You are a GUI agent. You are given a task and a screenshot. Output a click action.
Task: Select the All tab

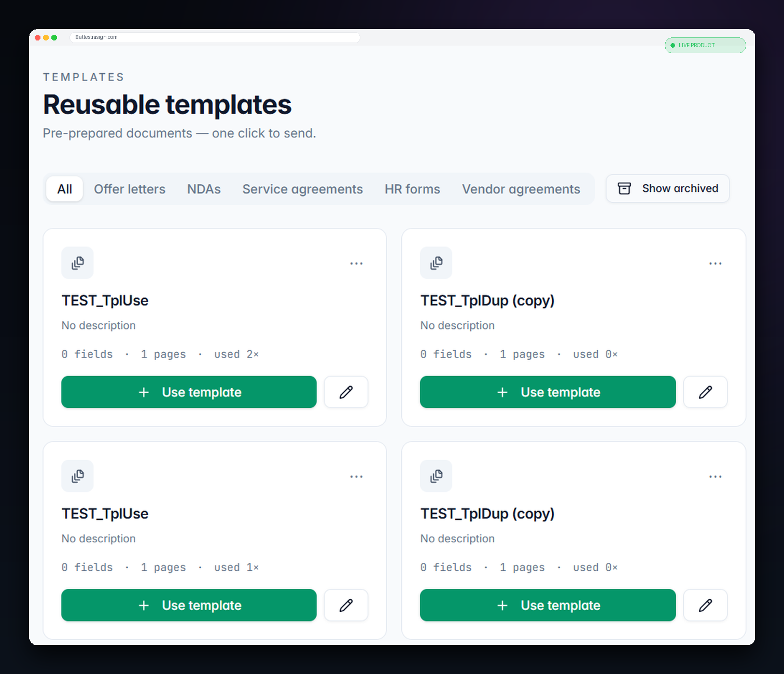click(x=65, y=189)
